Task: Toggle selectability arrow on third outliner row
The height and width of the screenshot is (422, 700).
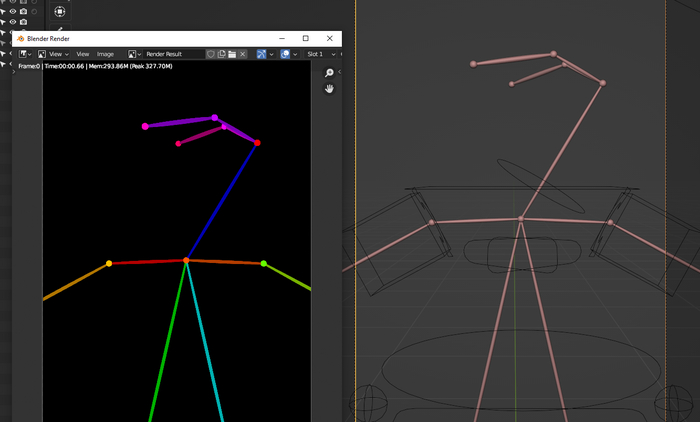Action: point(3,22)
